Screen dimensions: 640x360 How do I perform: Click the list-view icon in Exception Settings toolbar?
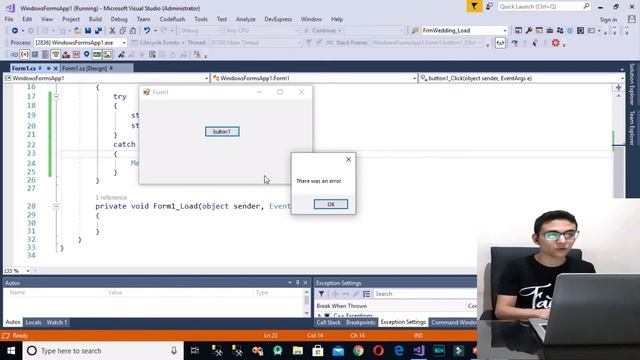[366, 294]
